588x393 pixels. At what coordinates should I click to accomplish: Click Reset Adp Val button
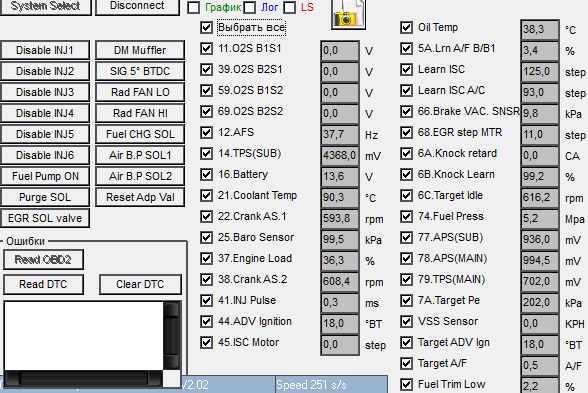point(140,197)
